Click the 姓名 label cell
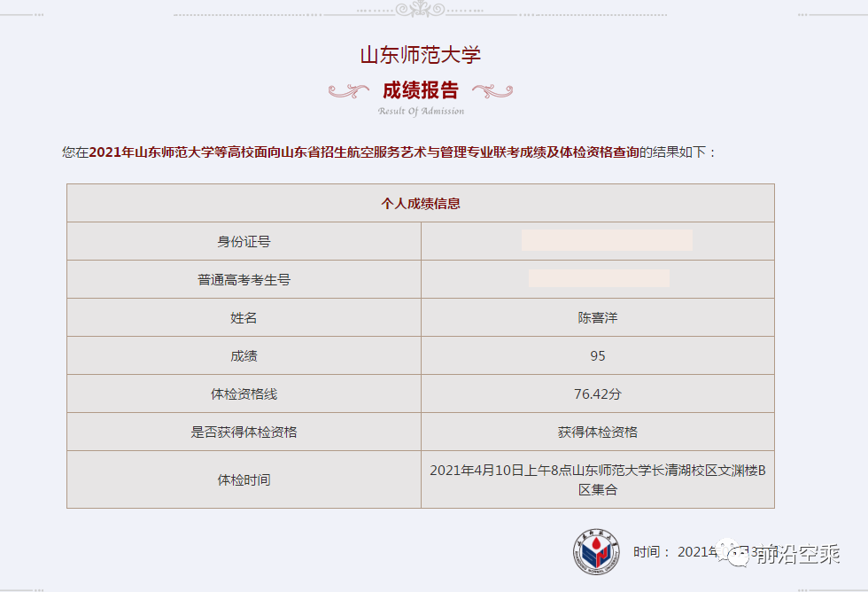868x592 pixels. pos(244,317)
